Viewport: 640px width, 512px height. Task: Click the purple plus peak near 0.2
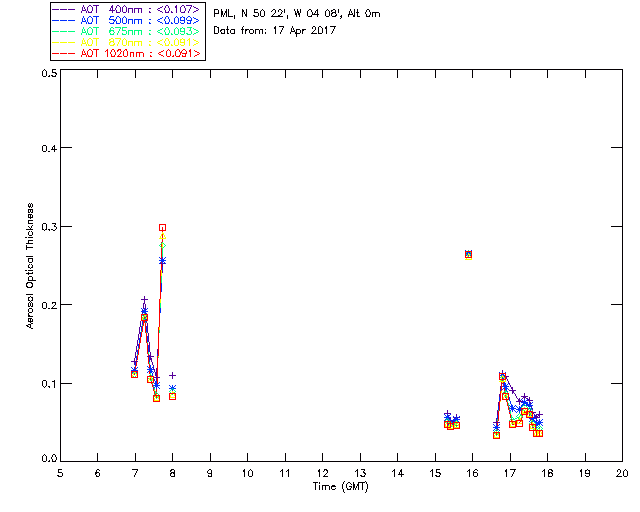coord(144,300)
